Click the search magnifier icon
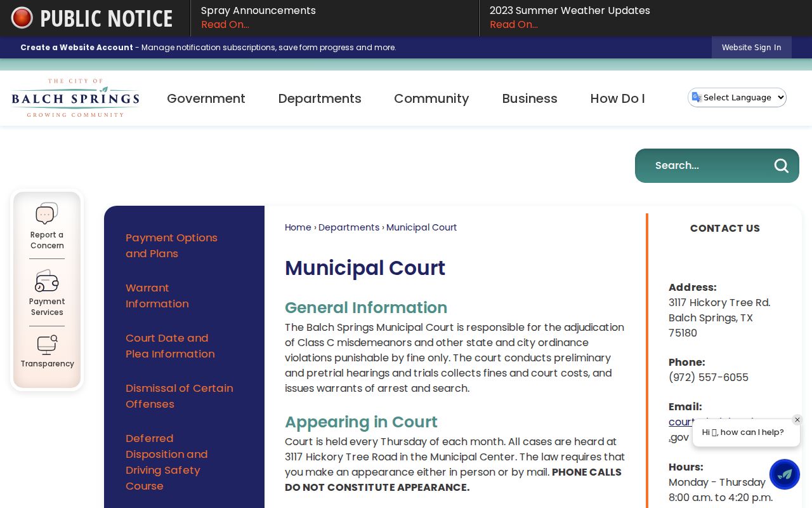This screenshot has height=508, width=812. 781,166
